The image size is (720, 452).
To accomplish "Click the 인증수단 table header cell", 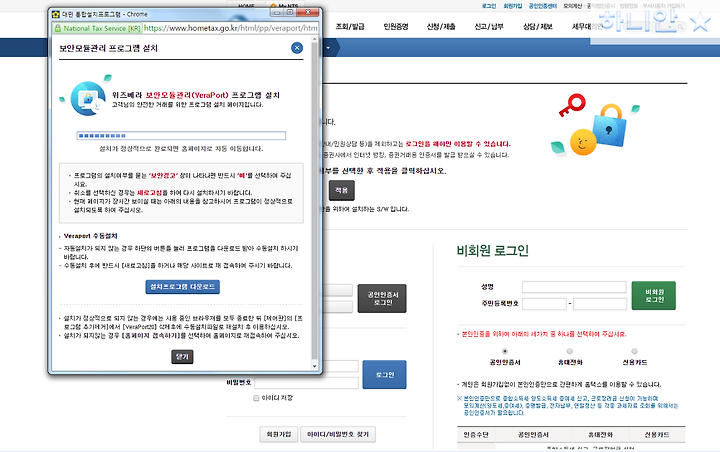I will click(x=476, y=435).
